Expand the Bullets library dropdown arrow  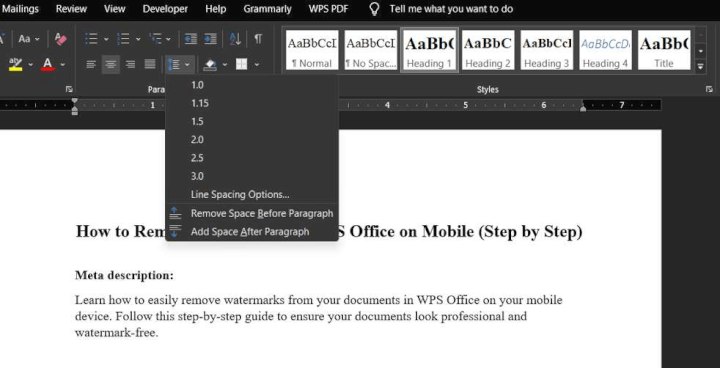[106, 40]
